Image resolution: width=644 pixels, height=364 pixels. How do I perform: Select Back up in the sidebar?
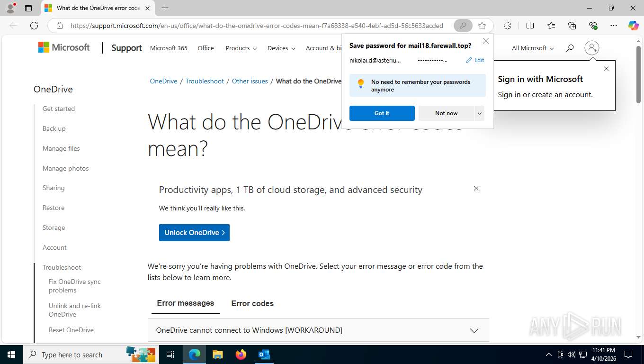pyautogui.click(x=54, y=128)
